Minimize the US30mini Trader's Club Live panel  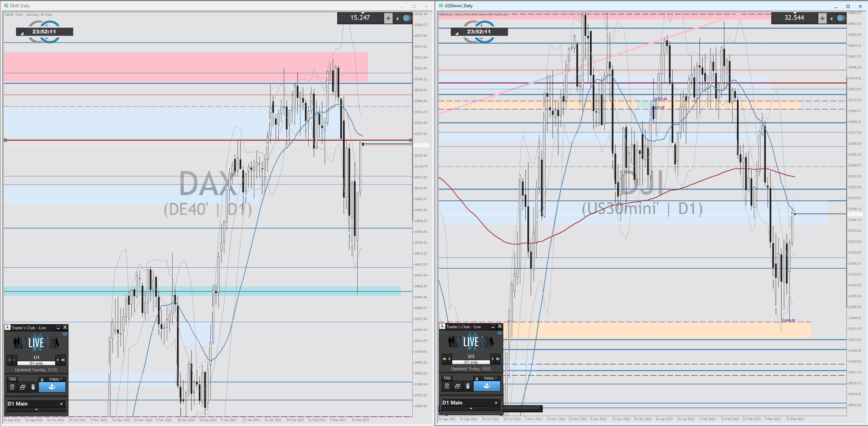(x=493, y=327)
